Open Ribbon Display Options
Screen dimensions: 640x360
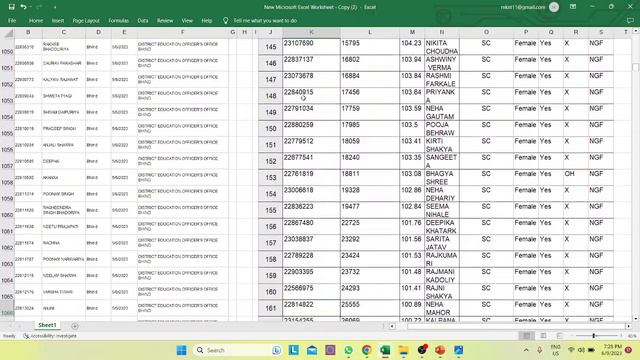573,7
